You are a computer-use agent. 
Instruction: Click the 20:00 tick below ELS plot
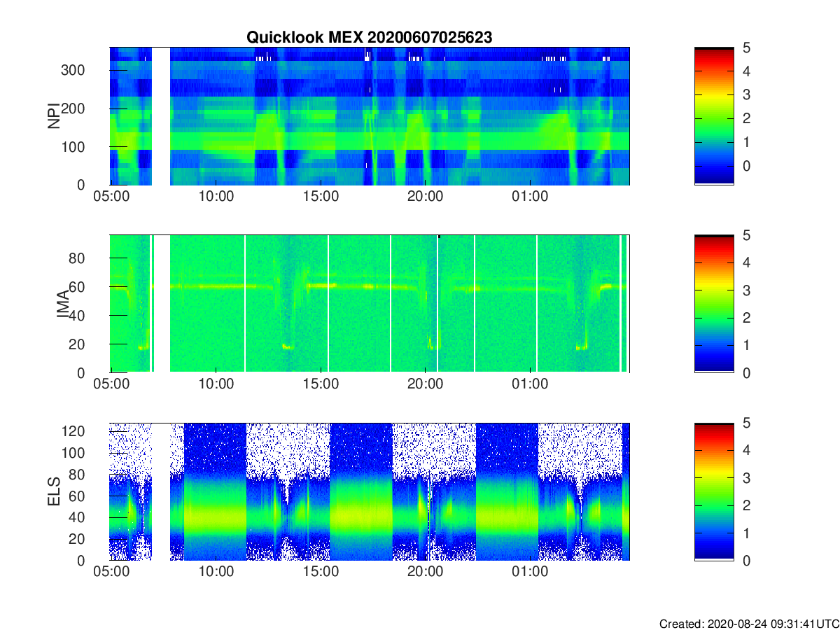[x=426, y=573]
